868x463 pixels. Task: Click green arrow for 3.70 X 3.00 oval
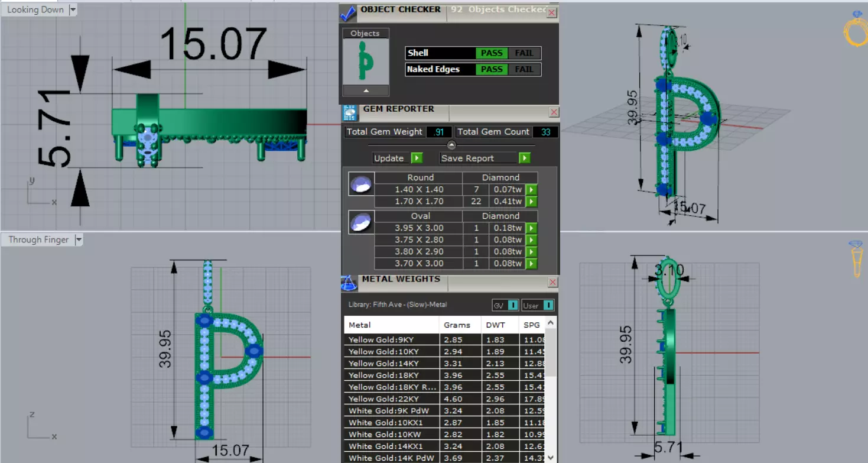click(531, 264)
